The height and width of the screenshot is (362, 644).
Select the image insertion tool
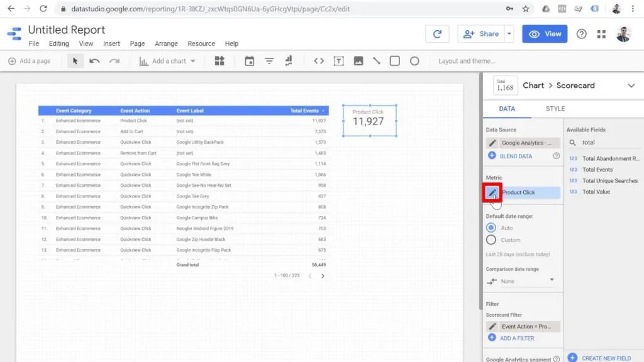point(359,61)
